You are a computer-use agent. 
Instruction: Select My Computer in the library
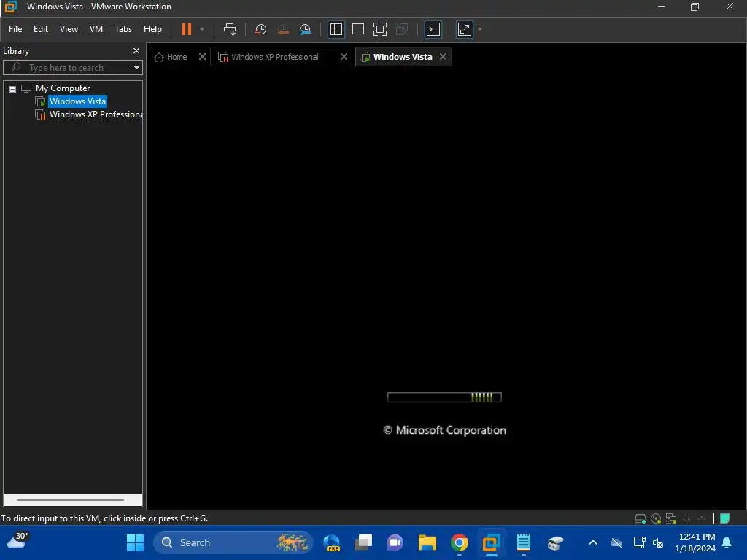pyautogui.click(x=63, y=88)
